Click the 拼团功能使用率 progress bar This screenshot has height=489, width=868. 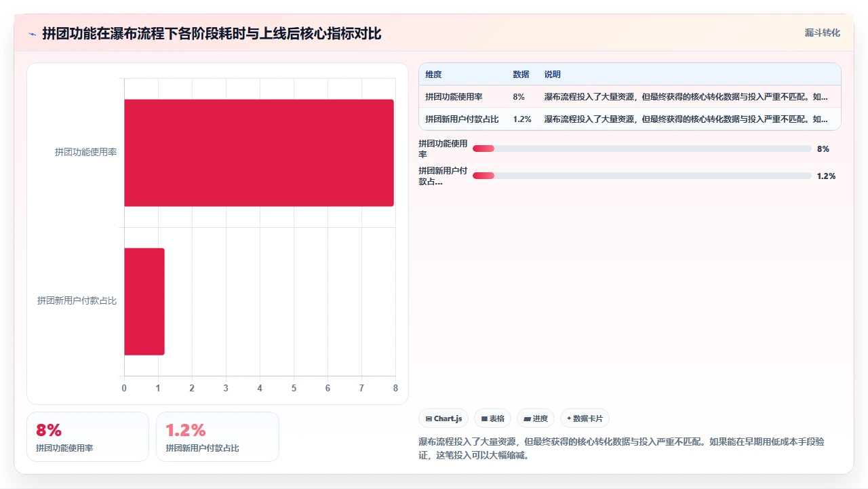[x=642, y=149]
